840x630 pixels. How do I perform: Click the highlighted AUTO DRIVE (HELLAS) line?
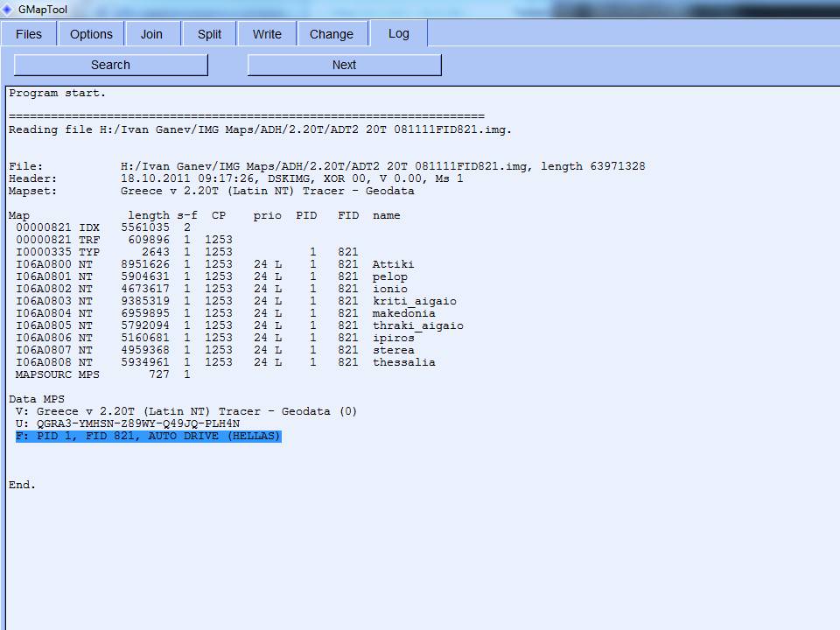(x=149, y=436)
